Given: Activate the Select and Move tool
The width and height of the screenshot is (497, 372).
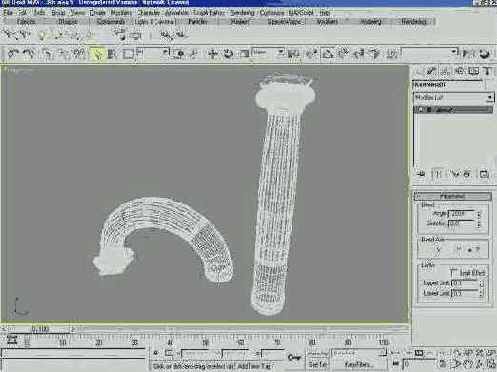Looking at the screenshot, I should pos(212,54).
